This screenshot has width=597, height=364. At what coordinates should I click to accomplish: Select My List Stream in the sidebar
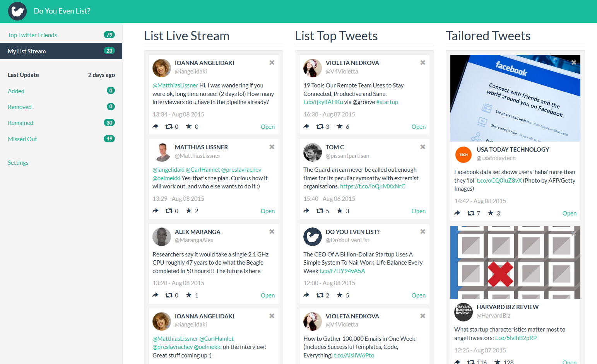26,51
